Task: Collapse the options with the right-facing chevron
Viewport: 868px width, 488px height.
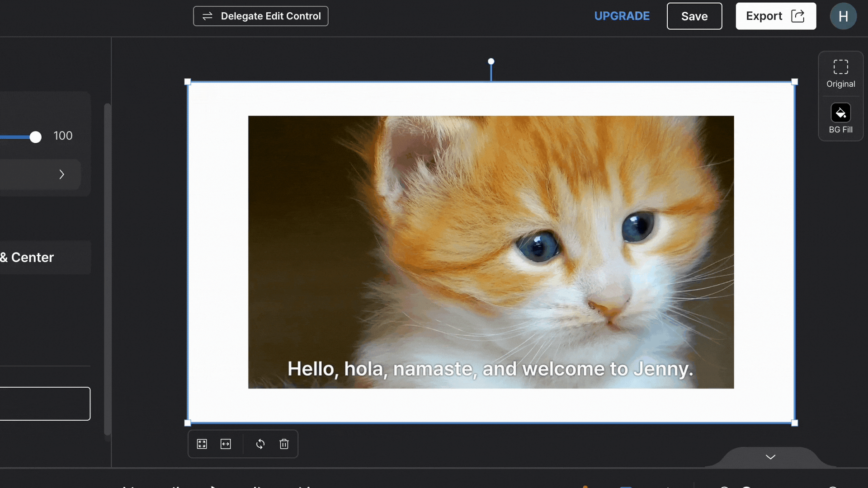Action: point(62,174)
